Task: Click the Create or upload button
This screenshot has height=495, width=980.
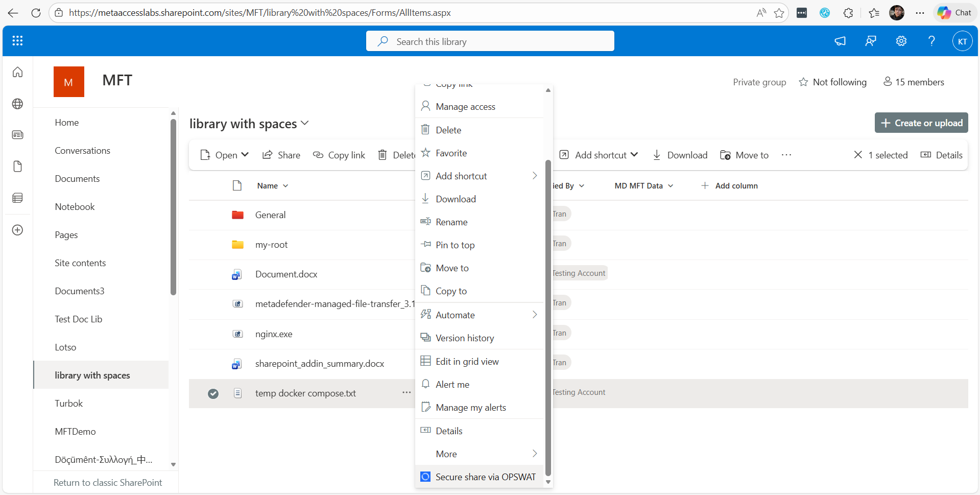Action: tap(921, 123)
